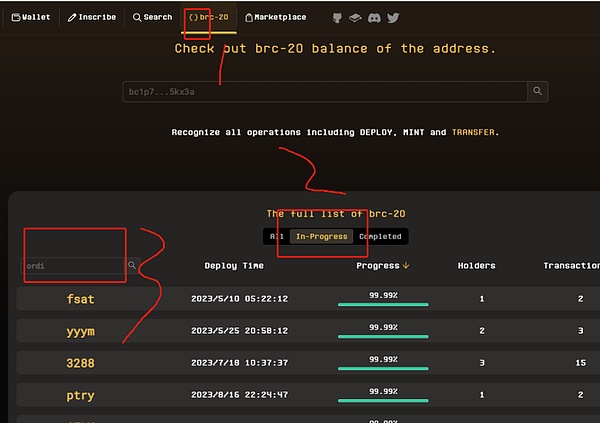Open the 3288 token link
Image resolution: width=600 pixels, height=423 pixels.
[80, 363]
